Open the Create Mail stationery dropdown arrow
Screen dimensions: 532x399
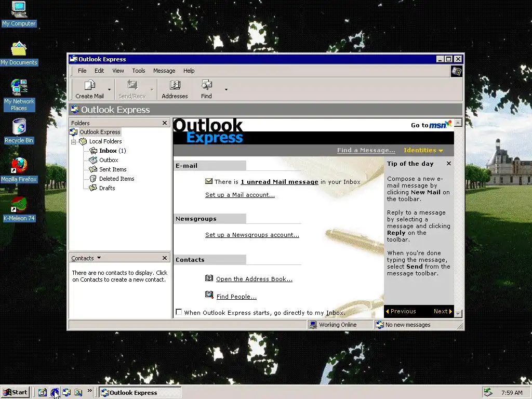tap(109, 89)
